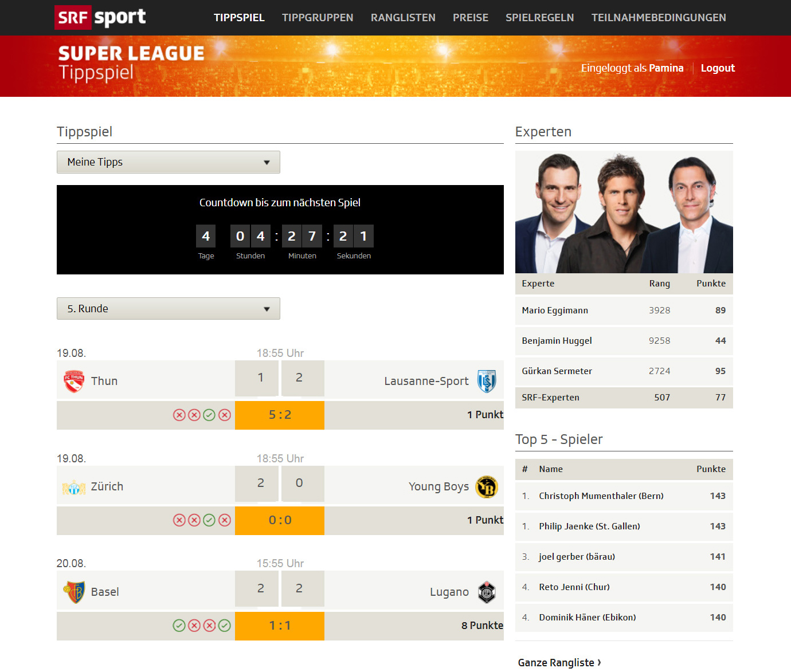This screenshot has height=672, width=791.
Task: Click the Tage countdown digit
Action: pyautogui.click(x=206, y=236)
